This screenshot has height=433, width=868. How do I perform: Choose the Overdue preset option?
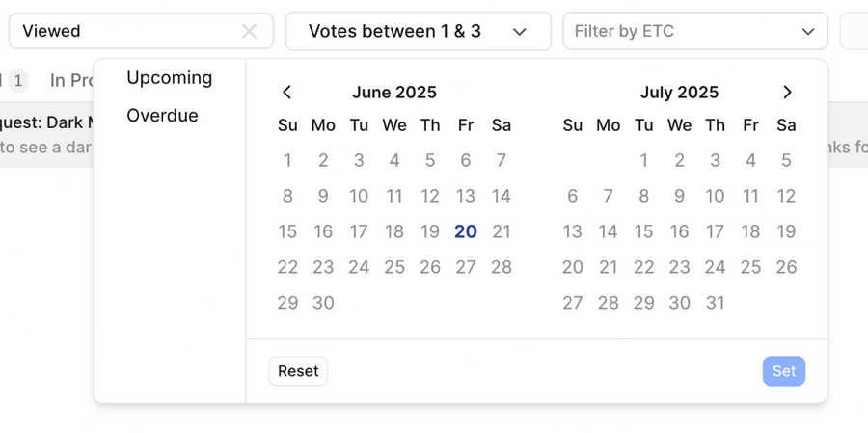(162, 116)
